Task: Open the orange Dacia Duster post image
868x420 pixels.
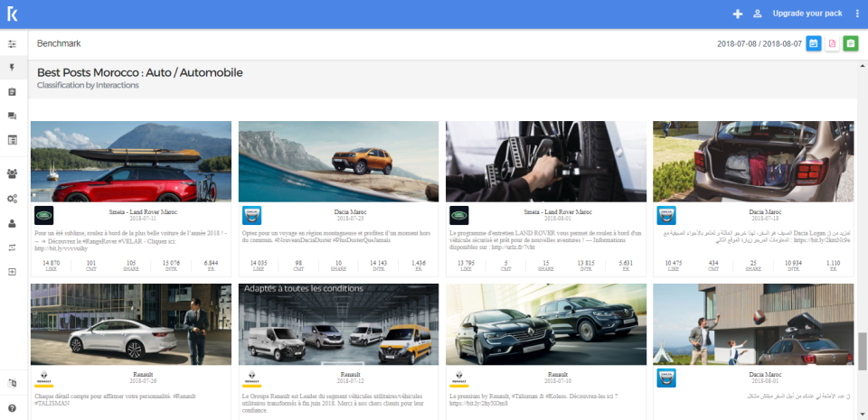Action: coord(338,161)
